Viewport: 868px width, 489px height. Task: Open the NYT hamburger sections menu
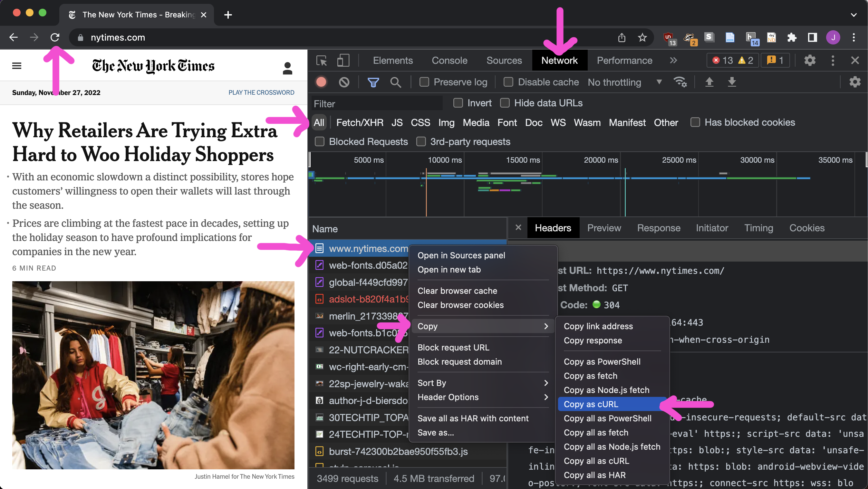click(x=16, y=66)
